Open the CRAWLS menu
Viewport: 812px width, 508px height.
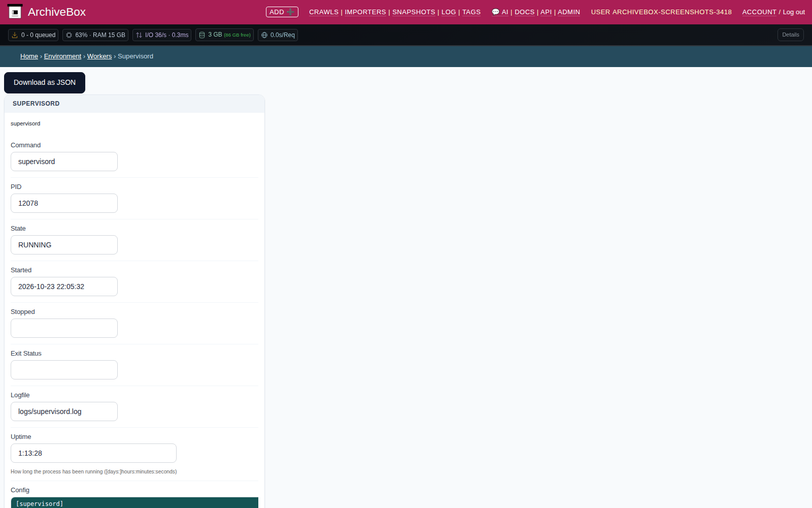pos(324,12)
